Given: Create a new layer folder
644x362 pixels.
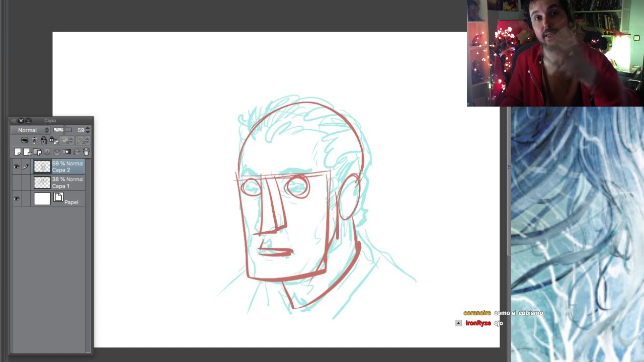Looking at the screenshot, I should coord(37,152).
